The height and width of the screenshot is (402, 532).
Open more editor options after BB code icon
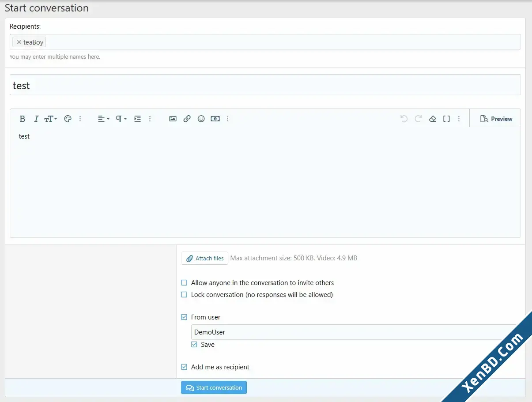(459, 119)
